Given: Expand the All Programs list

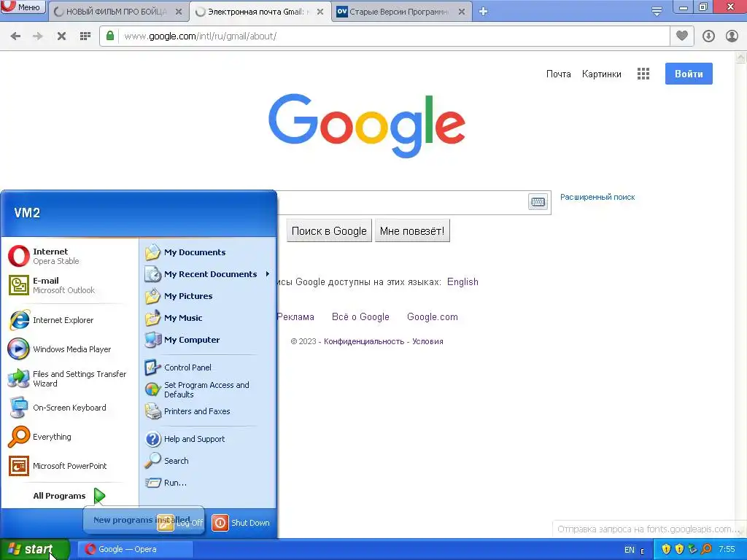Looking at the screenshot, I should pos(69,496).
